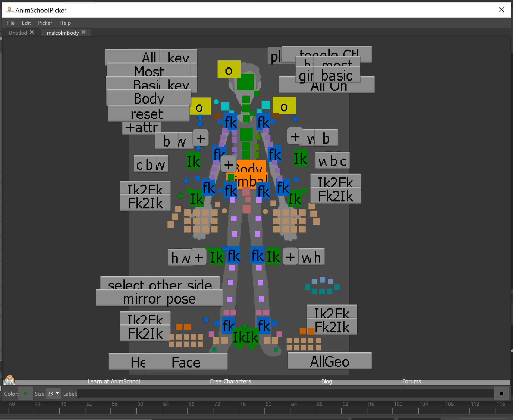
Task: Click the Ik2Fk button above AllGeo
Action: coord(332,311)
